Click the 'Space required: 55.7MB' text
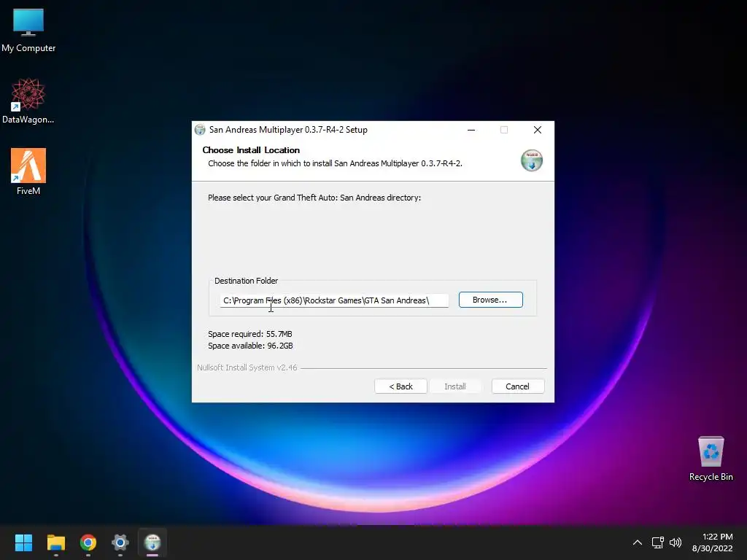This screenshot has width=747, height=560. point(250,334)
